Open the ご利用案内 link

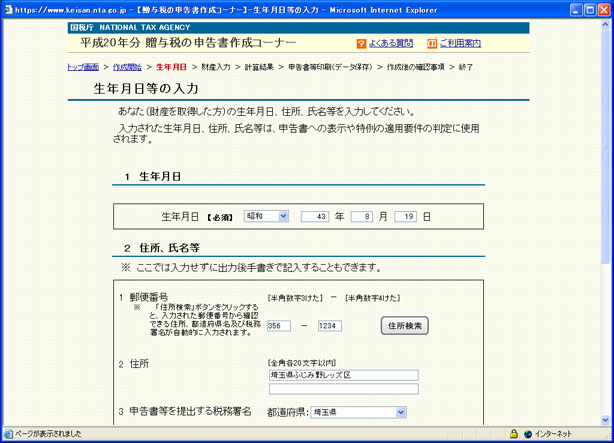460,43
